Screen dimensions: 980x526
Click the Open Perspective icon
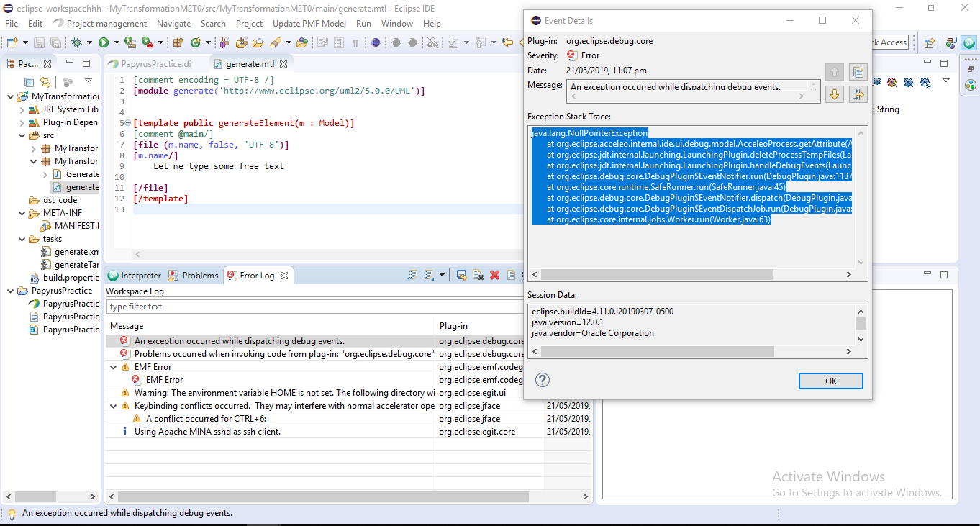[929, 43]
